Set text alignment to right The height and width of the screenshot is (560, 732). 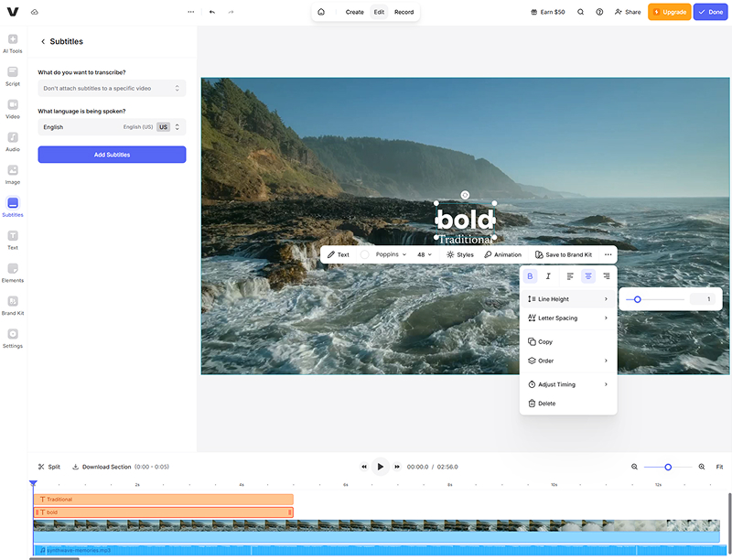606,275
